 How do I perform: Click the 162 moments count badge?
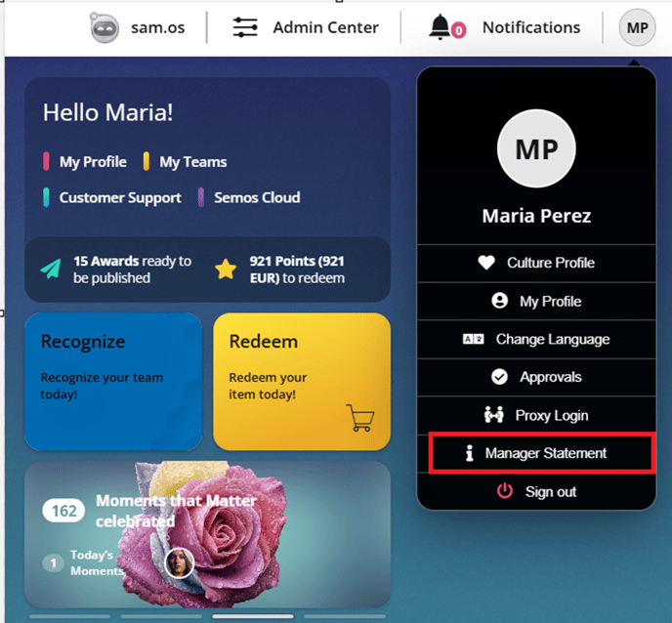tap(63, 511)
